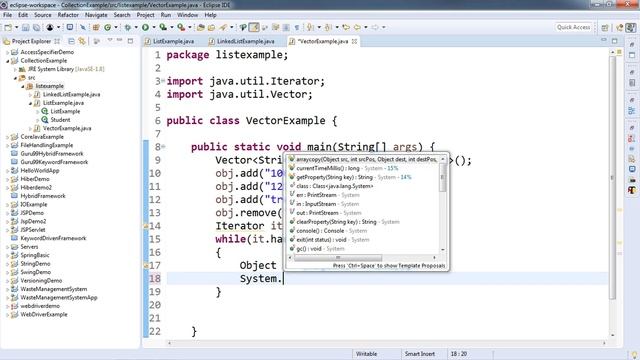The height and width of the screenshot is (360, 640).
Task: Click the Save All toolbar icon
Action: tap(36, 27)
